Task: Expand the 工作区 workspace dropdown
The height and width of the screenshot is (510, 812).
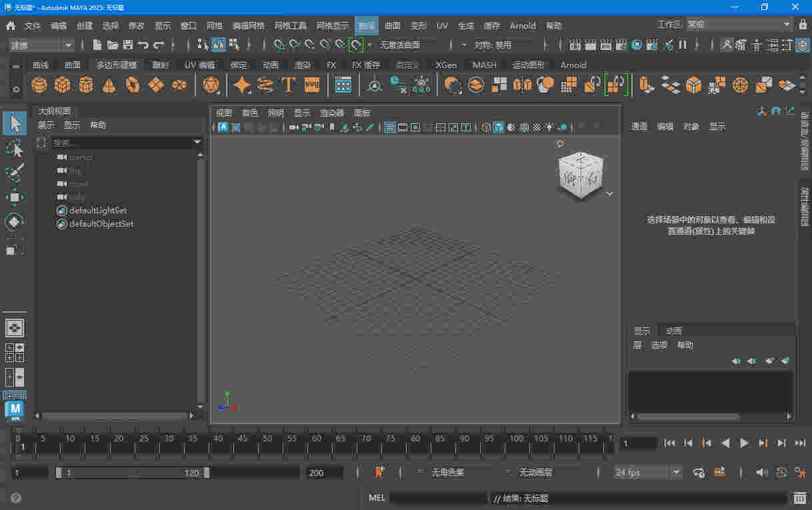Action: point(739,25)
